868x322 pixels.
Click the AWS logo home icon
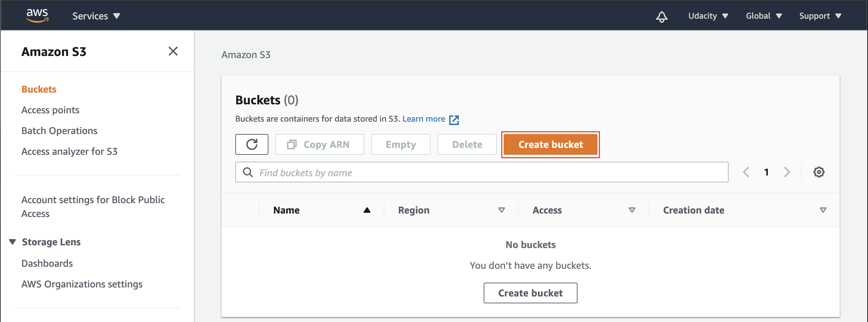[x=37, y=16]
